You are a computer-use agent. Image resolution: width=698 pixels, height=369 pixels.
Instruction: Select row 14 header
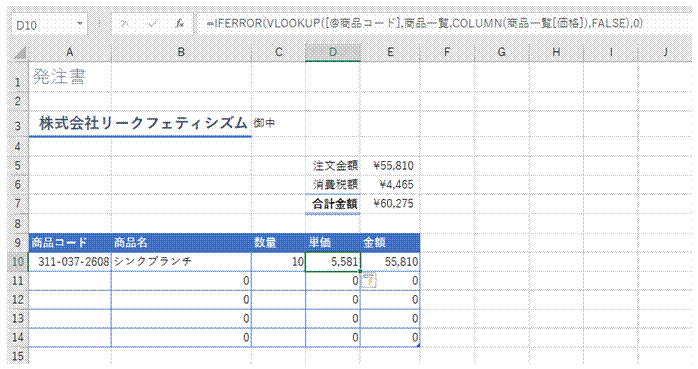pos(18,337)
